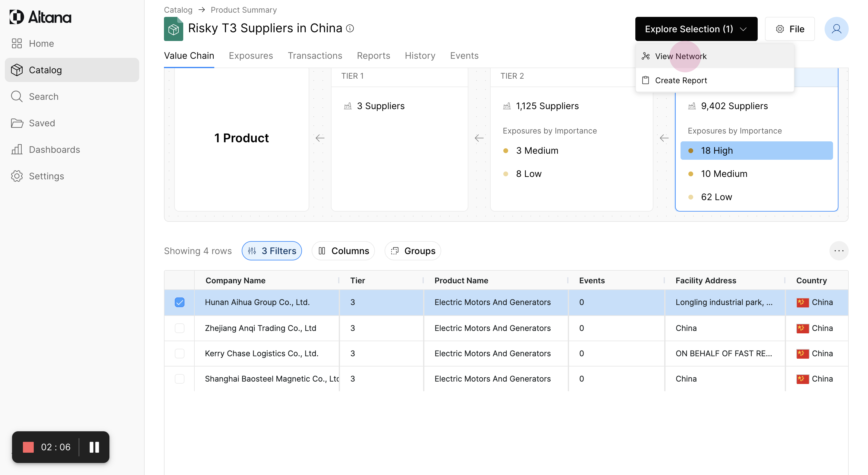Screen dimensions: 868x475
Task: Stop the screen recording
Action: click(28, 447)
